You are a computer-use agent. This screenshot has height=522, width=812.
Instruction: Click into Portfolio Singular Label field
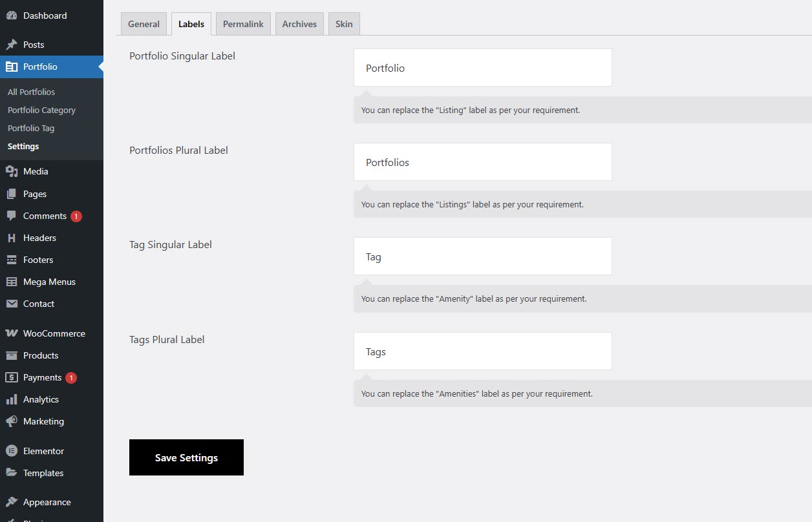482,68
